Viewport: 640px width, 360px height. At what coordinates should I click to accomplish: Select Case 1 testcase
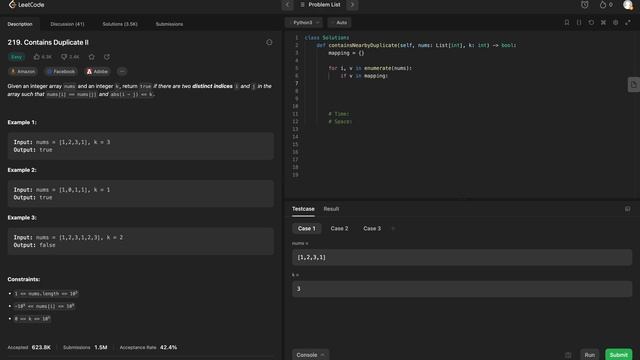click(307, 229)
